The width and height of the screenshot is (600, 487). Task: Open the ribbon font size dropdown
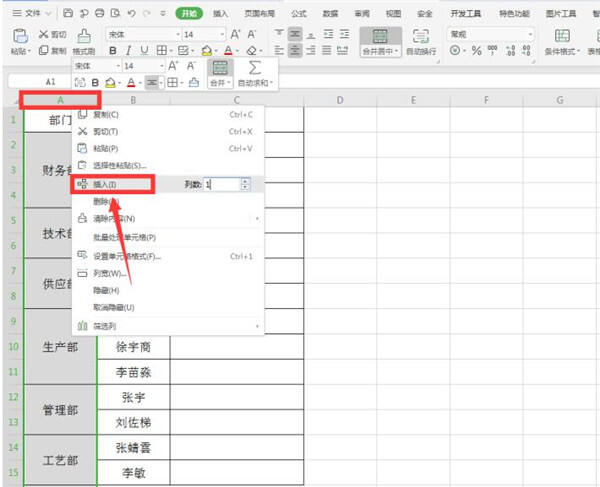pyautogui.click(x=222, y=34)
